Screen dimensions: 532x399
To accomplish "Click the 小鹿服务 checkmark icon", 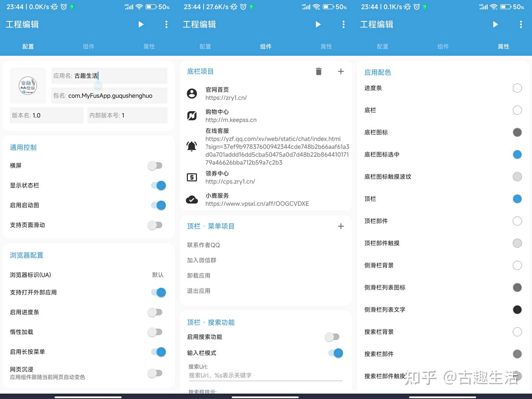I will [x=192, y=199].
